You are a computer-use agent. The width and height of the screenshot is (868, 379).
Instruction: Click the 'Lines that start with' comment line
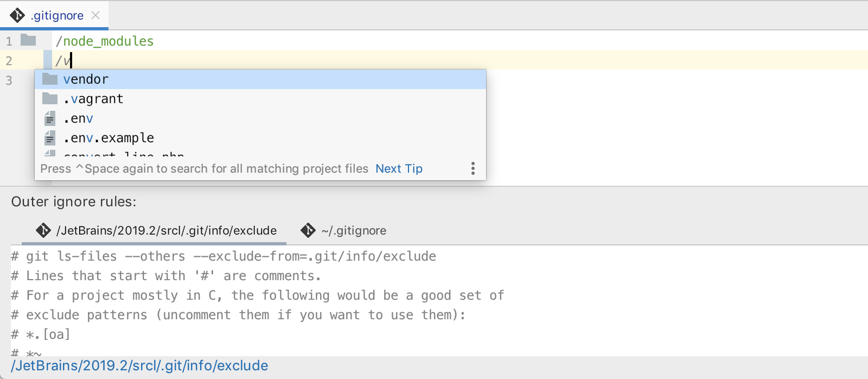(x=166, y=276)
